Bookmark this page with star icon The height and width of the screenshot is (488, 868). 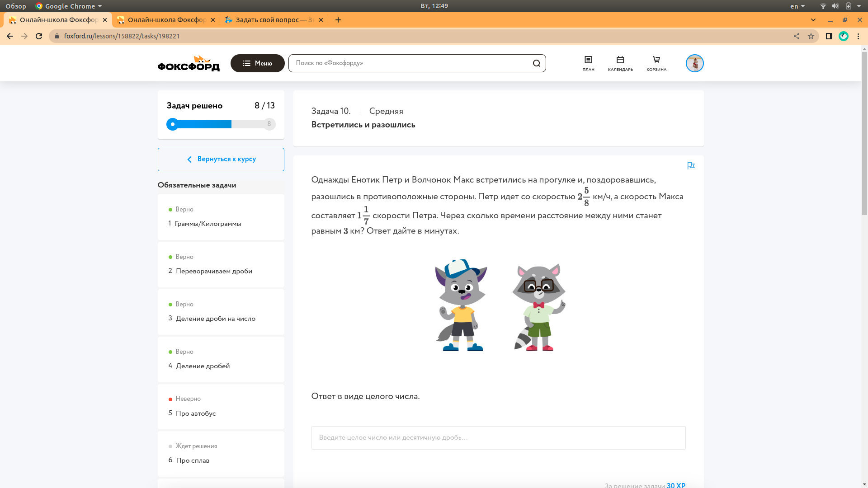[x=811, y=36]
